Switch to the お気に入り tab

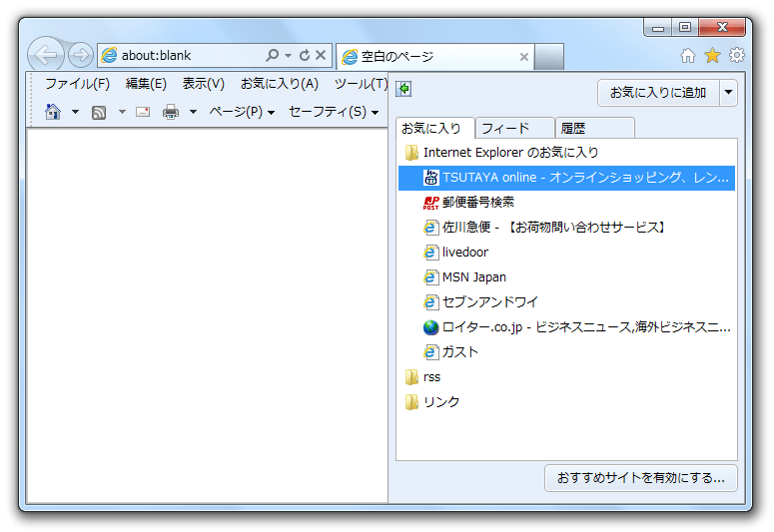click(x=434, y=129)
